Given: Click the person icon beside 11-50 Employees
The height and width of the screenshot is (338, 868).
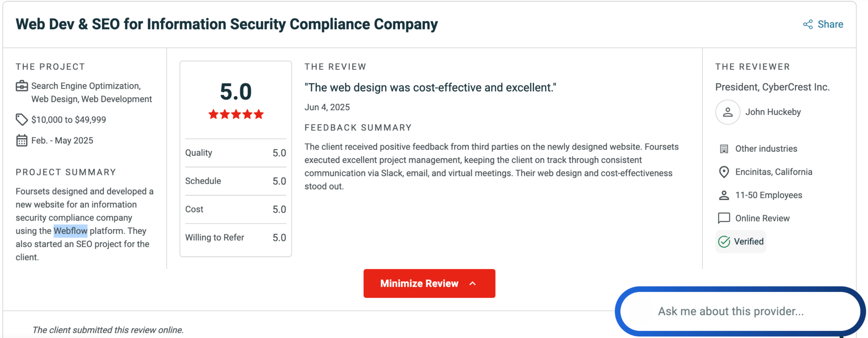Looking at the screenshot, I should [x=724, y=195].
